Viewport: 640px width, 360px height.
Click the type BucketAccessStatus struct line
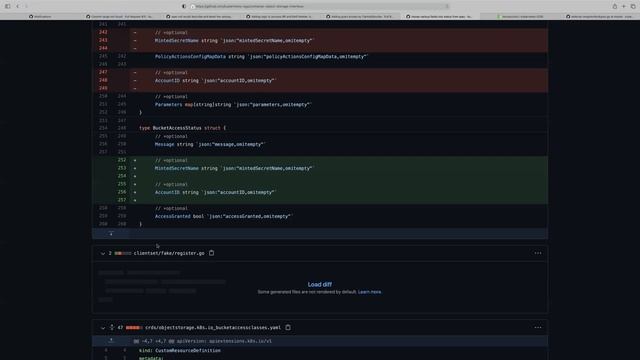tap(182, 128)
